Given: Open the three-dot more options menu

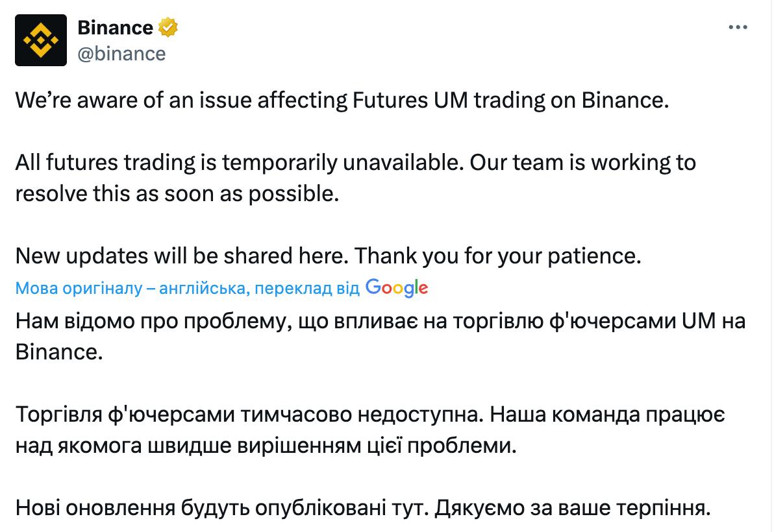Looking at the screenshot, I should tap(738, 27).
